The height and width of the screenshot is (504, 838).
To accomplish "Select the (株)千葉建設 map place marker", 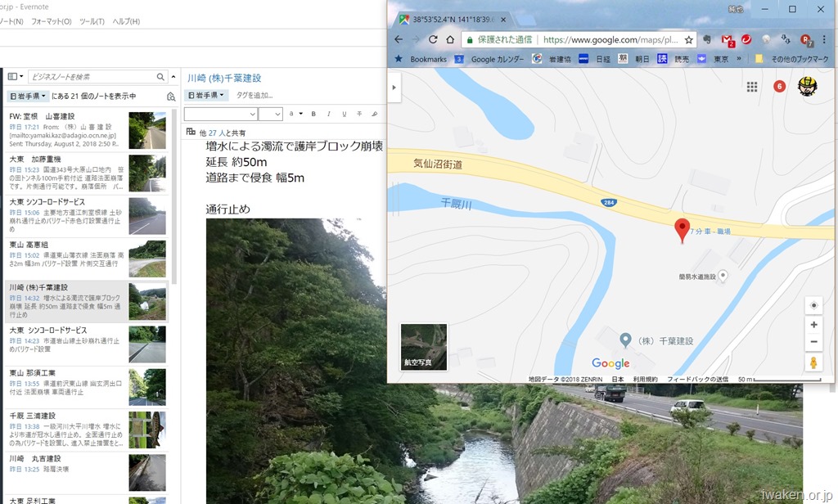I will point(624,340).
